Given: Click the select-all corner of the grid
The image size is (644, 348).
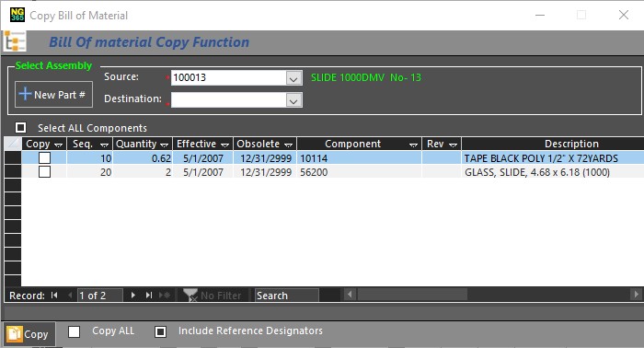Looking at the screenshot, I should tap(13, 144).
